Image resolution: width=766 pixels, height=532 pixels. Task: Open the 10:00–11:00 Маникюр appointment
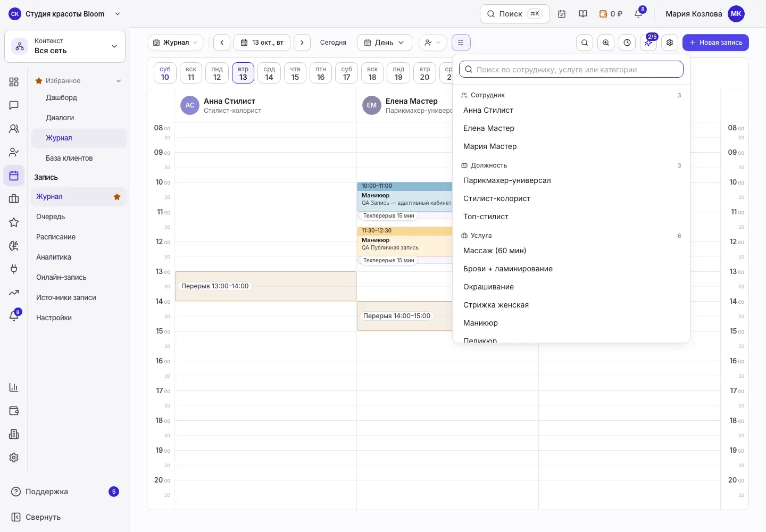[405, 197]
